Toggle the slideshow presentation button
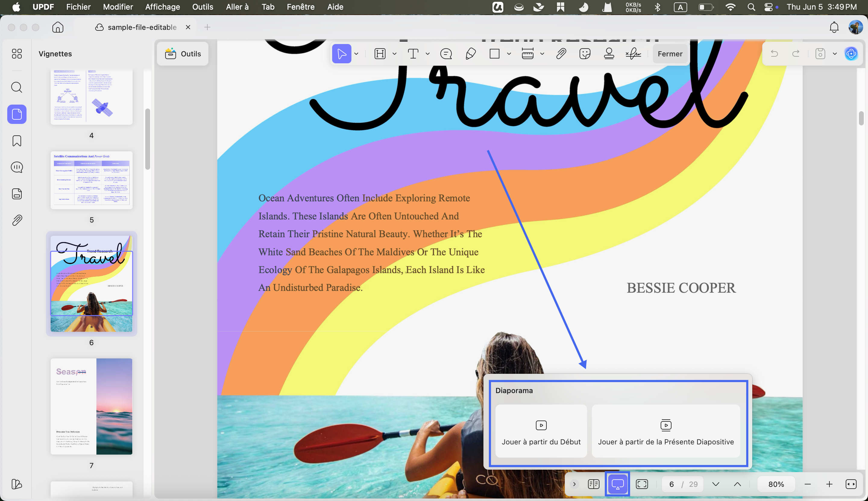 (x=618, y=484)
